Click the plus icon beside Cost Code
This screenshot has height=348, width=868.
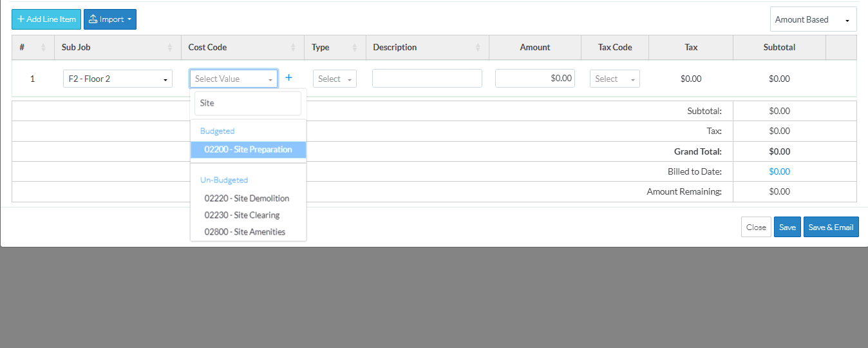[288, 78]
